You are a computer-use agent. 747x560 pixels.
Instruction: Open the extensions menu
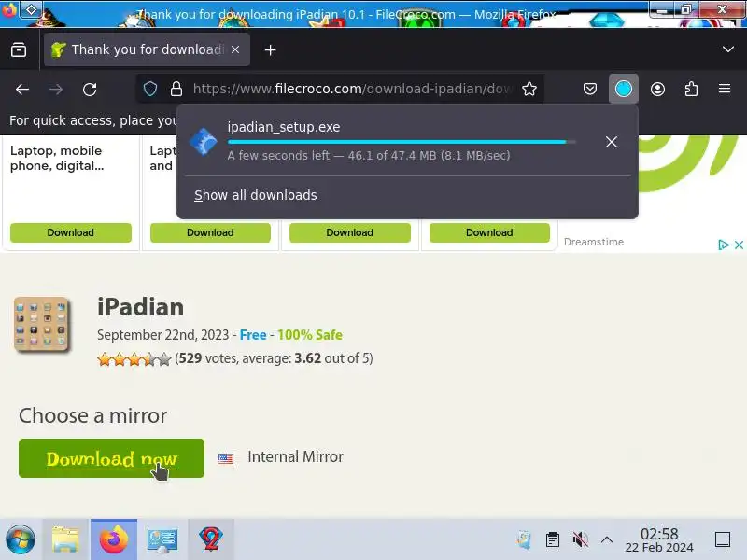pos(691,89)
